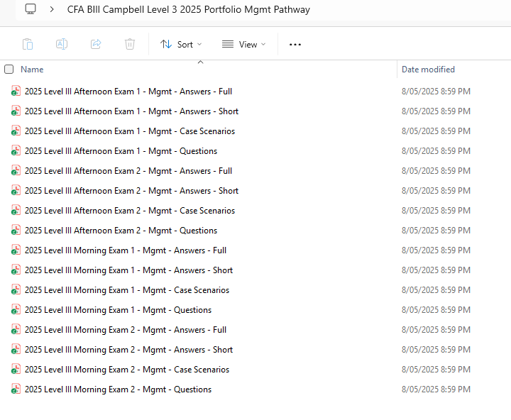
Task: Click the Rename icon in toolbar
Action: (62, 44)
